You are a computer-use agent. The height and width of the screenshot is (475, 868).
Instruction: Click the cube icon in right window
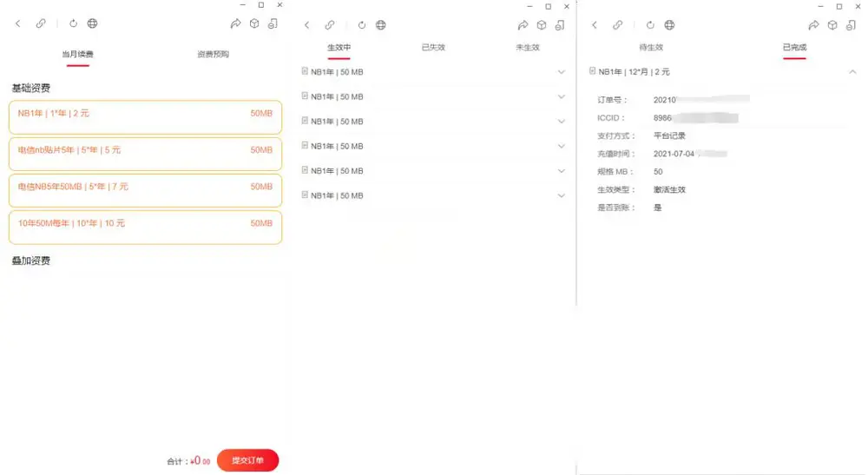point(832,25)
